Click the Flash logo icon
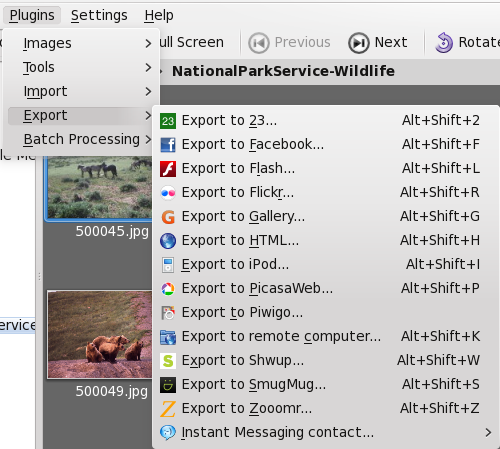Screen dimensions: 500x449 coord(168,169)
